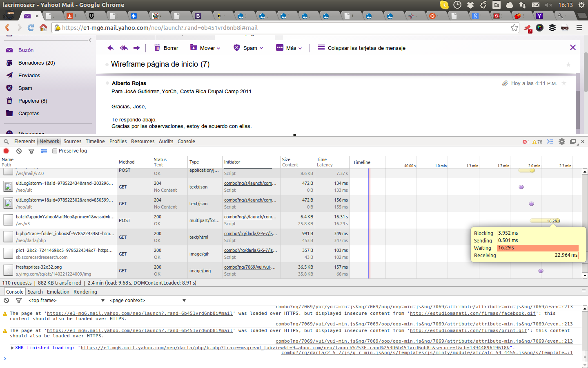Star the Wireframe página de inicio conversation
The image size is (588, 368).
568,65
